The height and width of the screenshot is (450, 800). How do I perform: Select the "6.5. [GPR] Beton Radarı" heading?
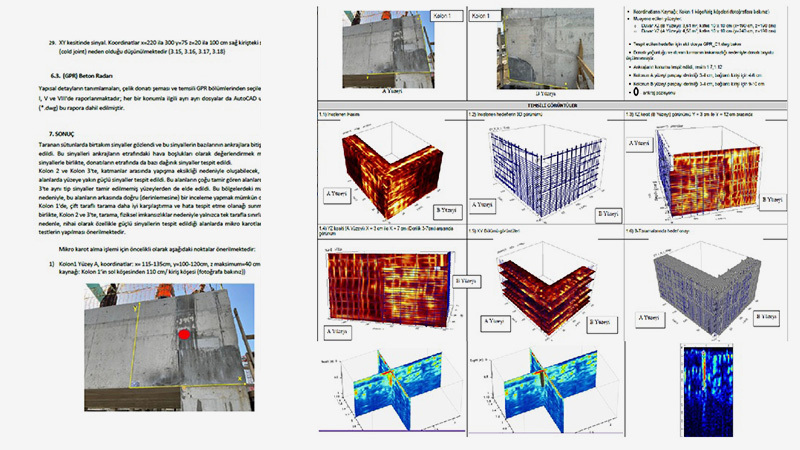coord(98,74)
